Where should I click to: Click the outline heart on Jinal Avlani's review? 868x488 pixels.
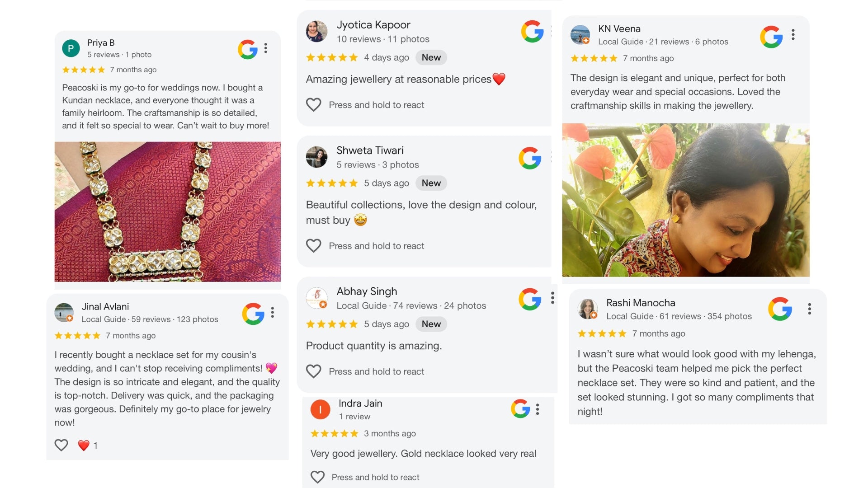pyautogui.click(x=61, y=445)
